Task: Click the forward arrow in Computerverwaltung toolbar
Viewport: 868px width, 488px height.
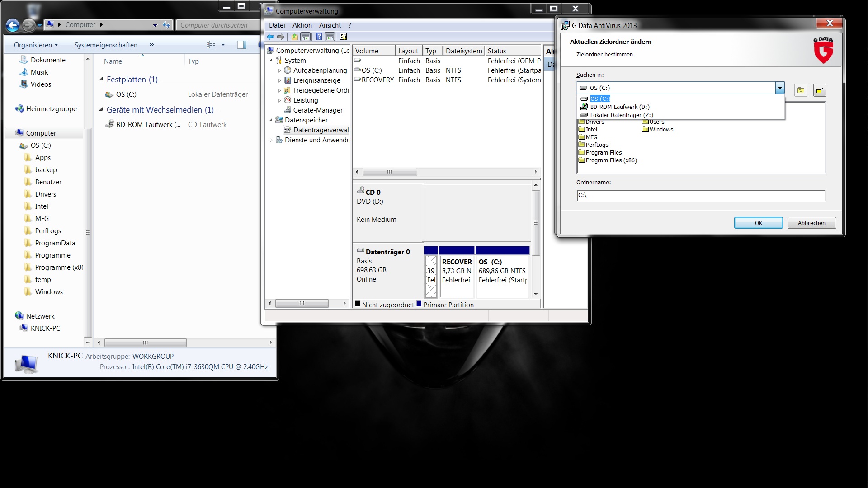Action: (x=281, y=37)
